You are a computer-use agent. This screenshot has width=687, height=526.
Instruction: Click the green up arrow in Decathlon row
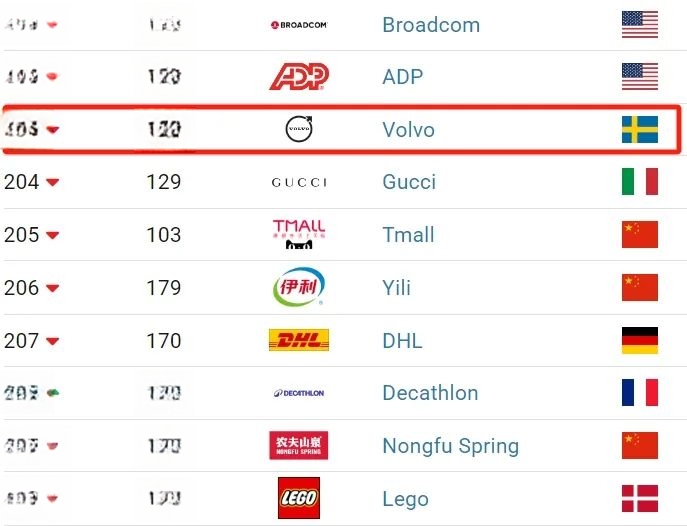pos(53,393)
